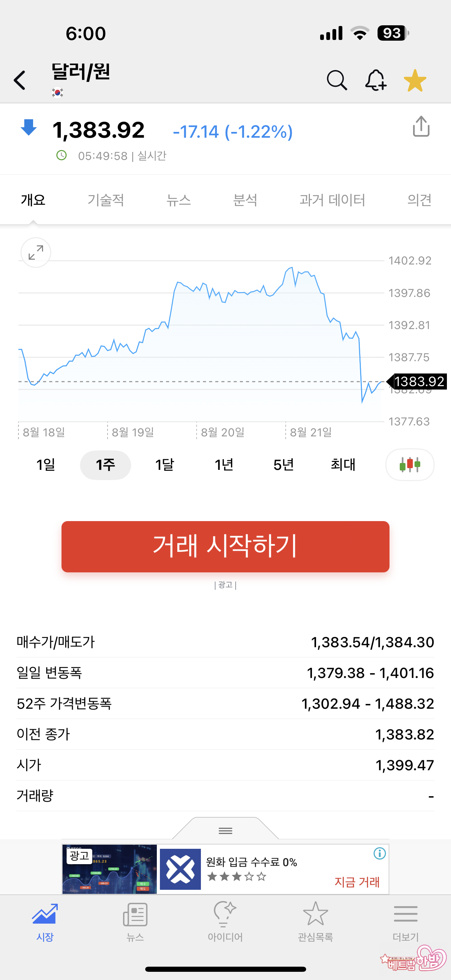Screen dimensions: 451x980
Task: Open the search magnifier icon
Action: [x=337, y=80]
